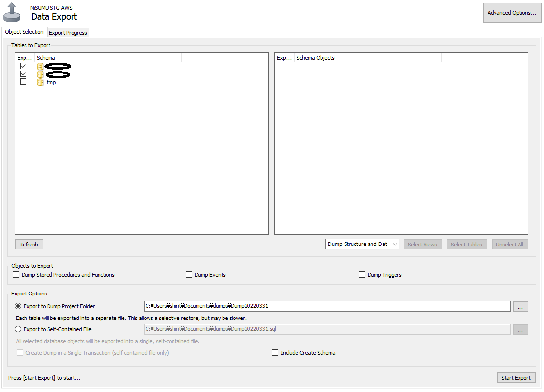Select Export to Dump Project Folder option

(18, 306)
